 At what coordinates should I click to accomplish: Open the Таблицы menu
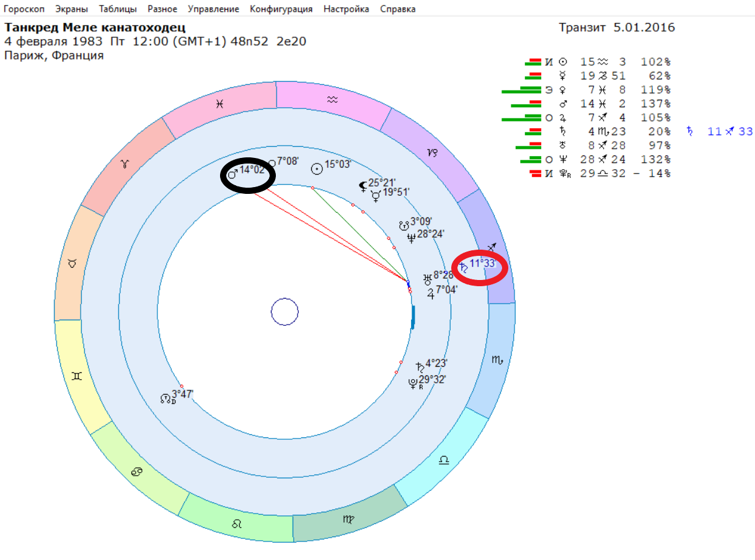[x=118, y=9]
